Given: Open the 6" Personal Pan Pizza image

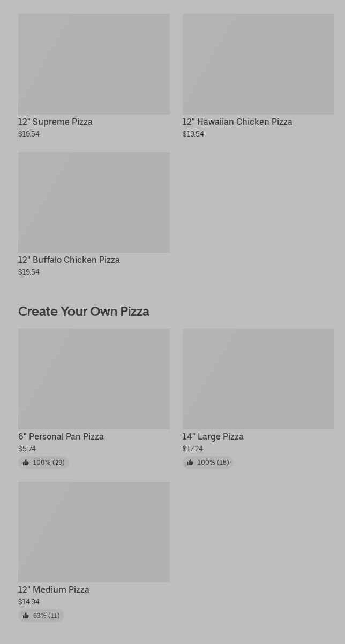Looking at the screenshot, I should pyautogui.click(x=94, y=379).
